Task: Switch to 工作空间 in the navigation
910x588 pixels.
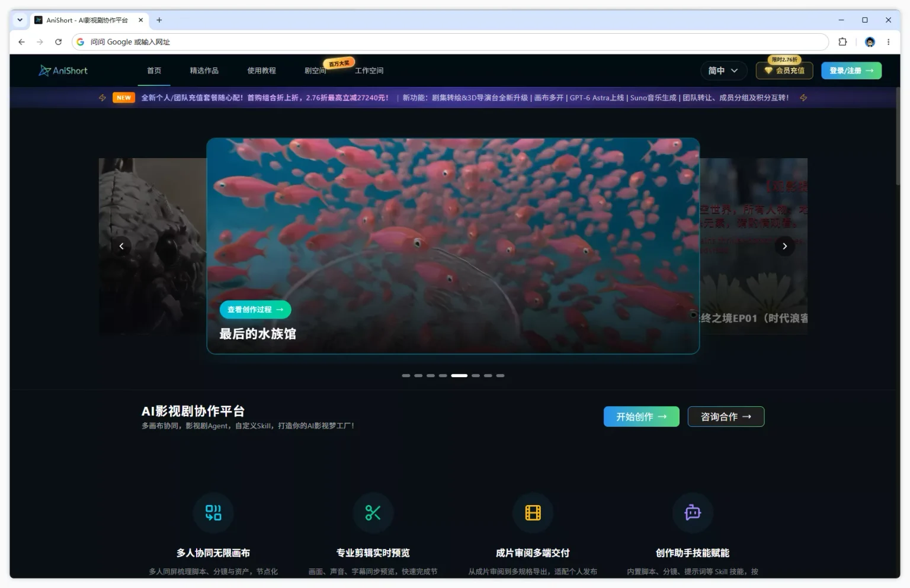Action: click(x=369, y=70)
